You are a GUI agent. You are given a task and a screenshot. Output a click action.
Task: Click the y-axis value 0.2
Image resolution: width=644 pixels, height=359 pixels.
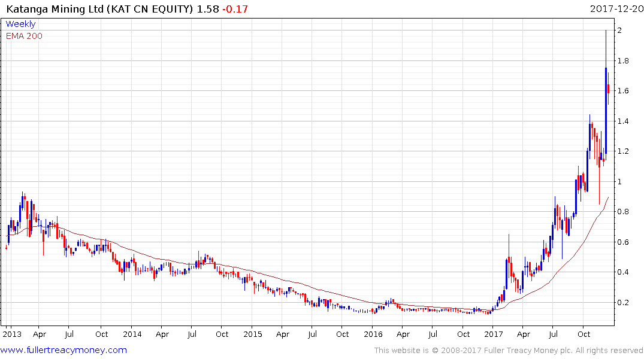pyautogui.click(x=623, y=302)
